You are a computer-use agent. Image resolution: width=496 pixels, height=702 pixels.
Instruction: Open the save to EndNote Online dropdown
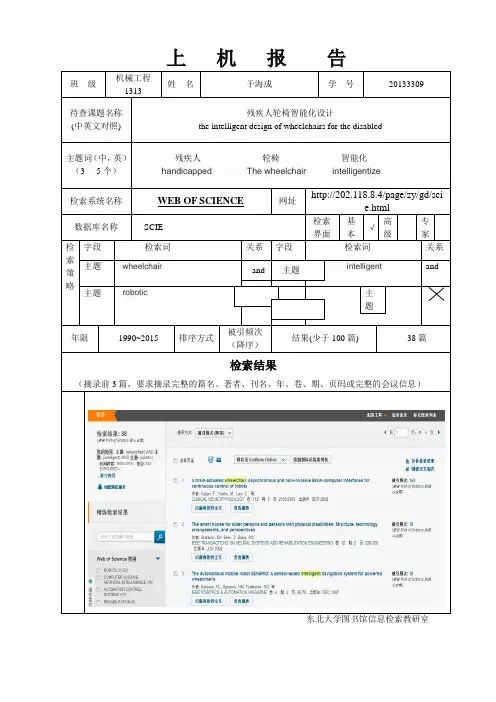coord(261,460)
